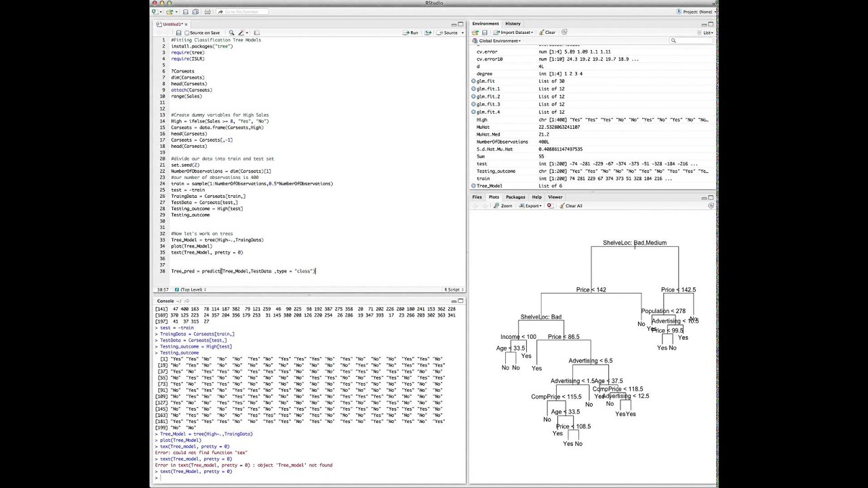
Task: Click the load workspace icon in Environment
Action: tap(475, 33)
